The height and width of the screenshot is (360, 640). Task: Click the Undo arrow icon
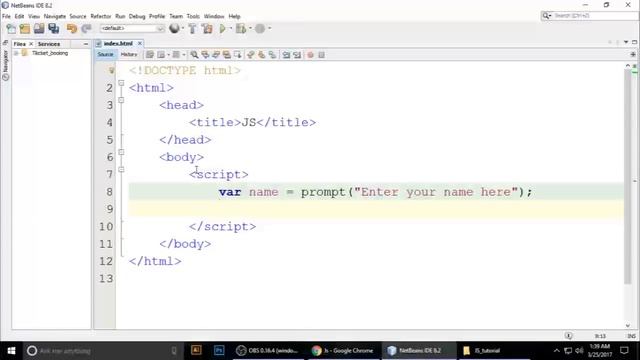[x=72, y=29]
